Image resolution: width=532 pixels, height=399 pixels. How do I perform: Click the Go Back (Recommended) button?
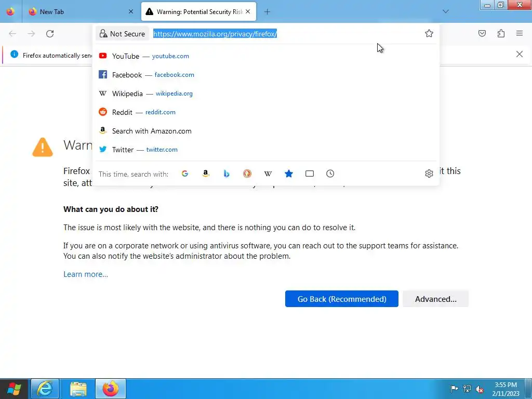pyautogui.click(x=342, y=299)
